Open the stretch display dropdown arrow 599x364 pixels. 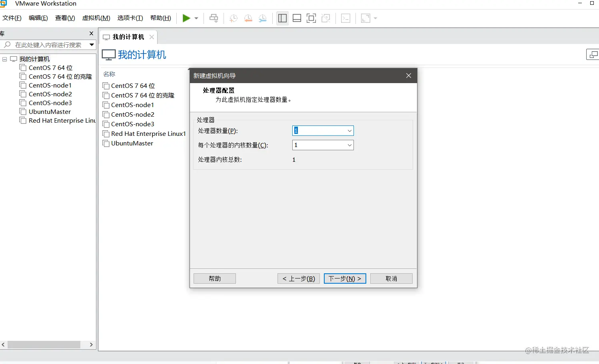pyautogui.click(x=375, y=18)
